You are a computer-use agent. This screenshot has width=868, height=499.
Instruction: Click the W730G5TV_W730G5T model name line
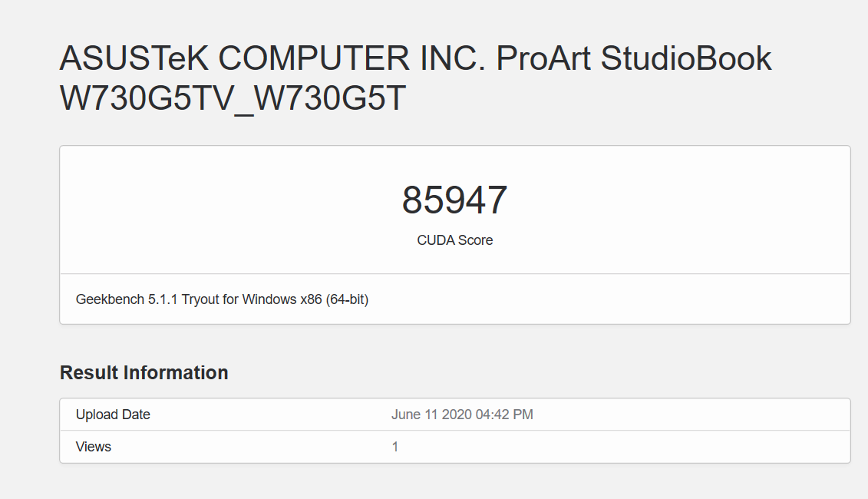click(233, 97)
